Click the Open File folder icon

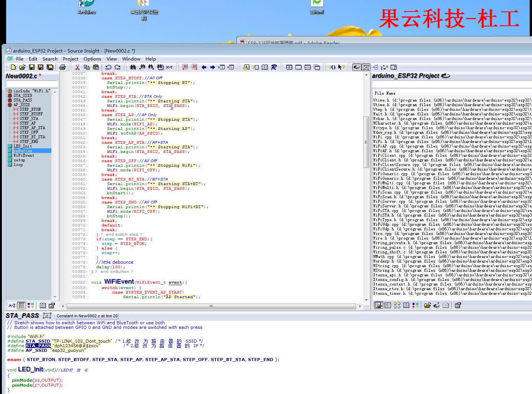click(22, 67)
